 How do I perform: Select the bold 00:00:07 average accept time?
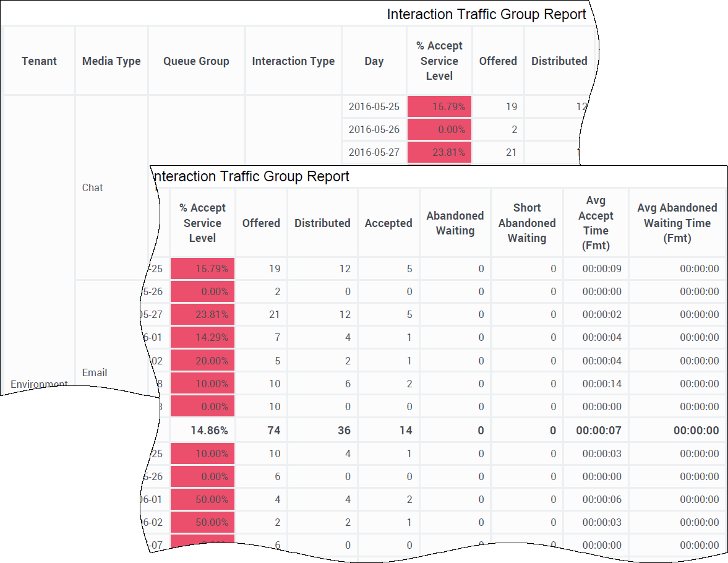(x=596, y=430)
